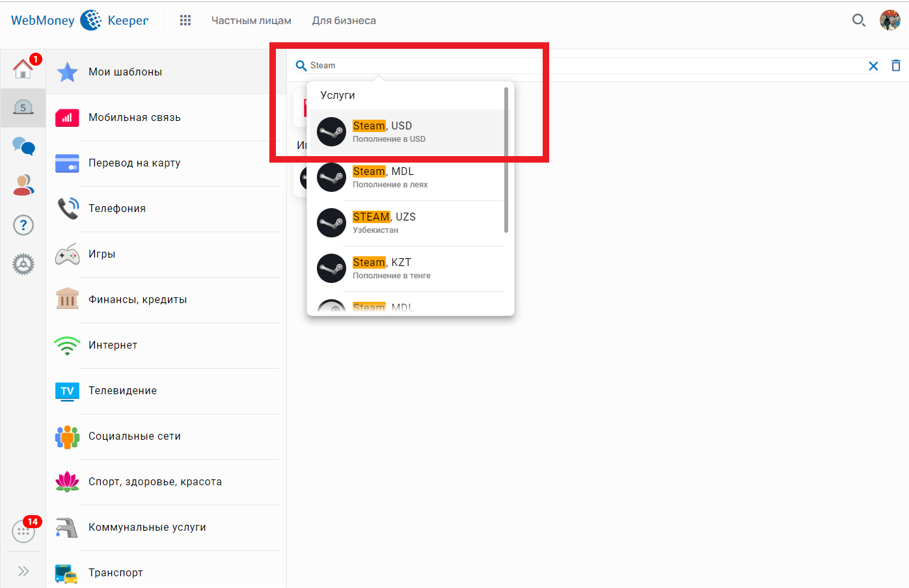The height and width of the screenshot is (588, 909).
Task: Click the people icon of Социальные сети
Action: pos(67,437)
